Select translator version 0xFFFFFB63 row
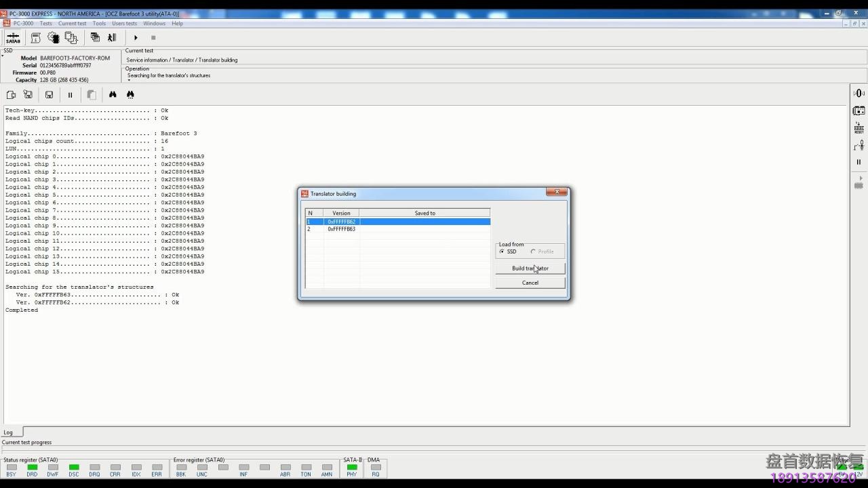This screenshot has width=868, height=488. tap(341, 229)
